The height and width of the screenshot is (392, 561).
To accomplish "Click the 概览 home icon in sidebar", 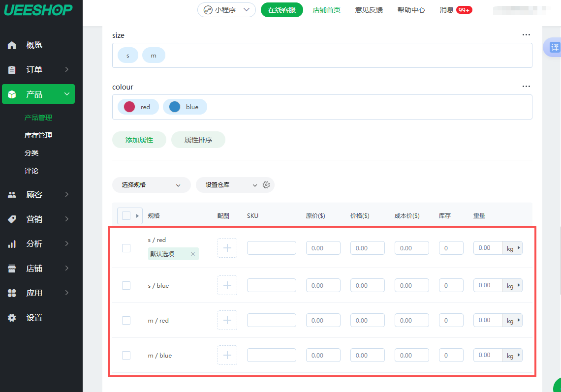I will pos(12,45).
